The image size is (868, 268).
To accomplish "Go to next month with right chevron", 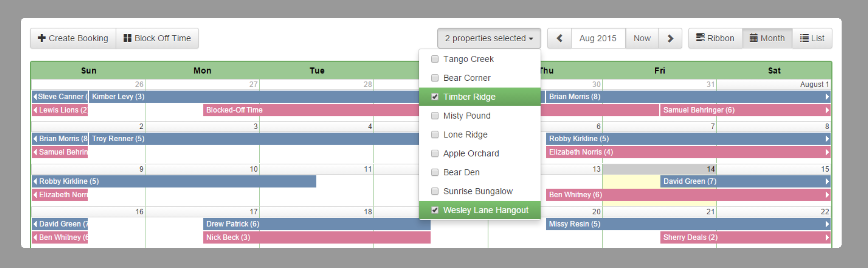I will [x=670, y=38].
